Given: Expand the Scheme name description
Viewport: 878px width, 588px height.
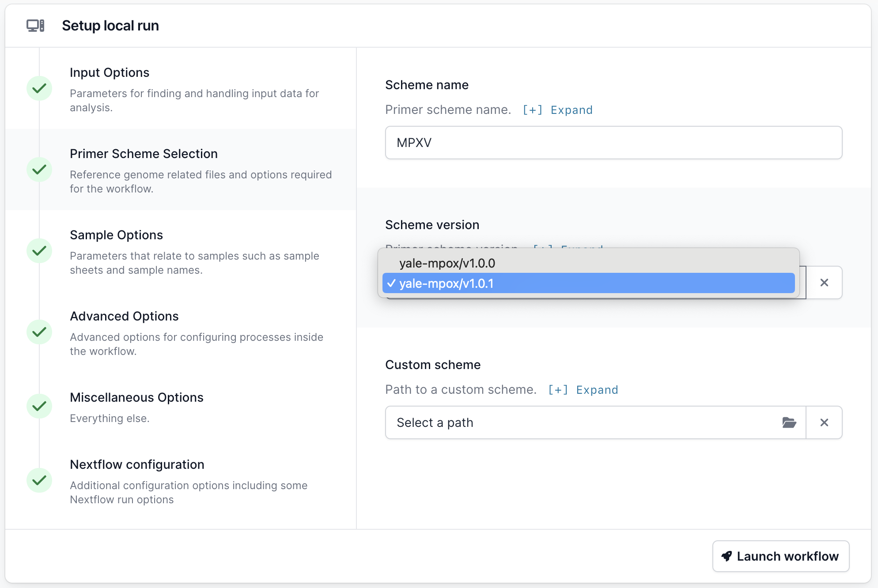Looking at the screenshot, I should pos(557,110).
